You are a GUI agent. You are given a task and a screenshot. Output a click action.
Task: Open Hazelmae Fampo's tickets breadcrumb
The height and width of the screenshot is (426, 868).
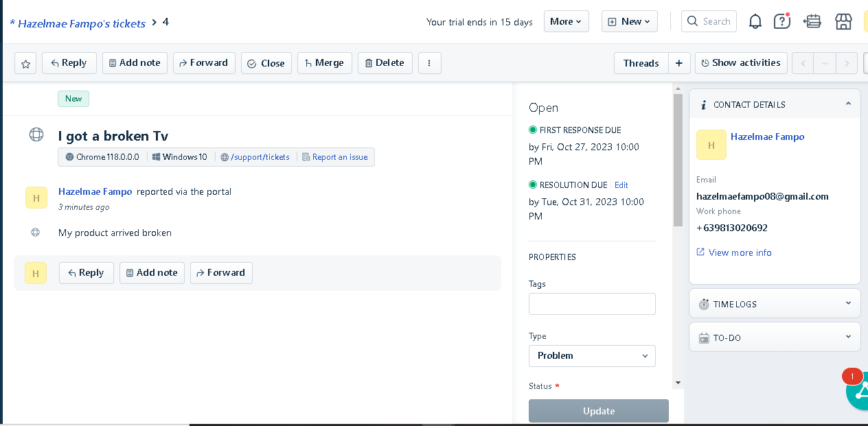tap(78, 23)
